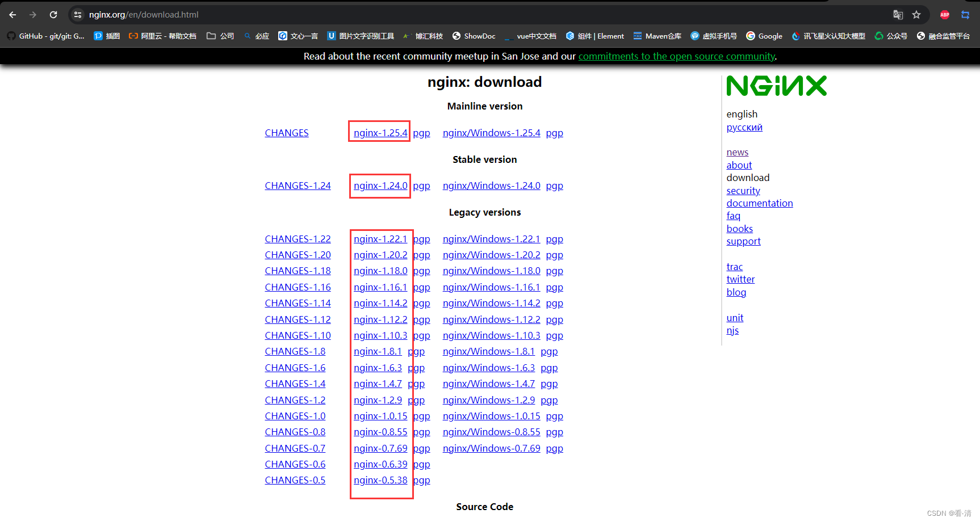Download nginx/Windows-1.8.1
980x522 pixels.
(x=489, y=351)
